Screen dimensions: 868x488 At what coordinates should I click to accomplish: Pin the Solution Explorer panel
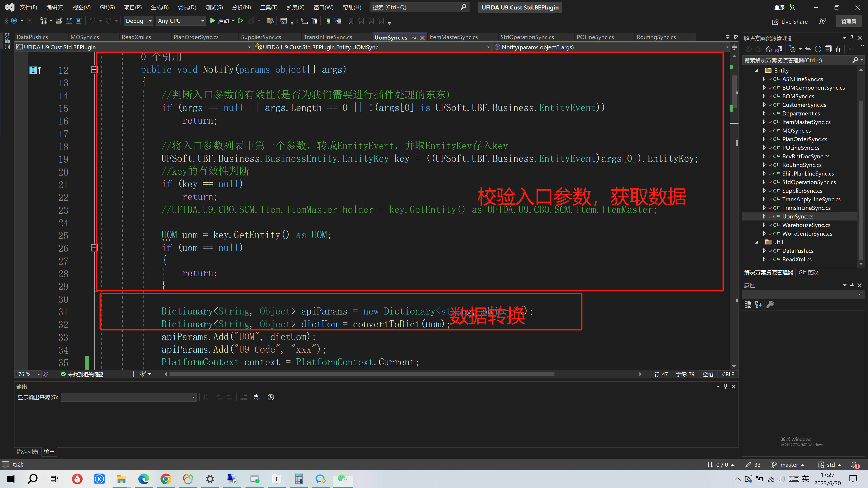click(852, 37)
